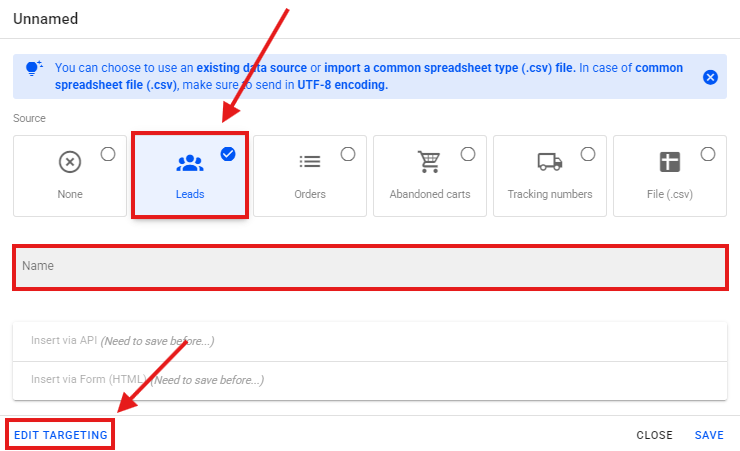Viewport: 740px width, 451px height.
Task: Click the Tracking numbers truck icon
Action: [549, 162]
